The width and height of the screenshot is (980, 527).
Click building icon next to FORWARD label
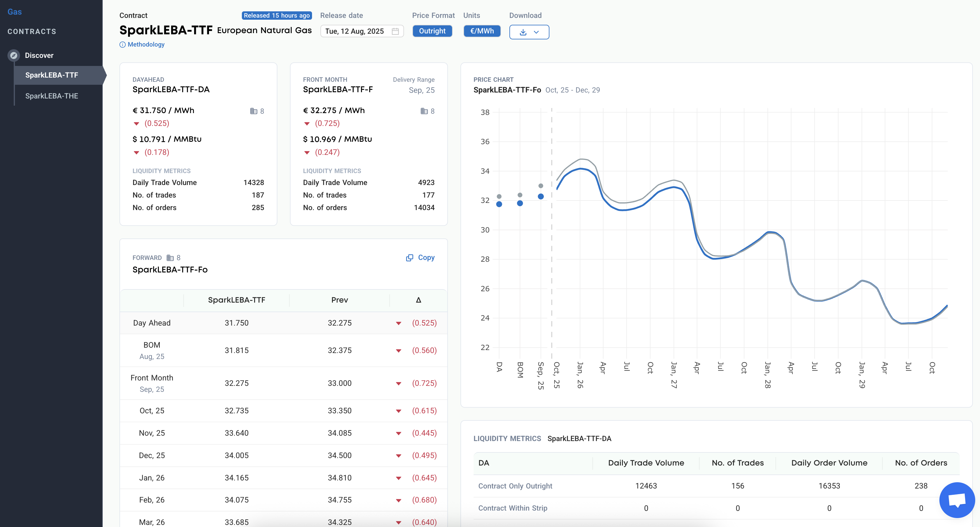tap(170, 258)
